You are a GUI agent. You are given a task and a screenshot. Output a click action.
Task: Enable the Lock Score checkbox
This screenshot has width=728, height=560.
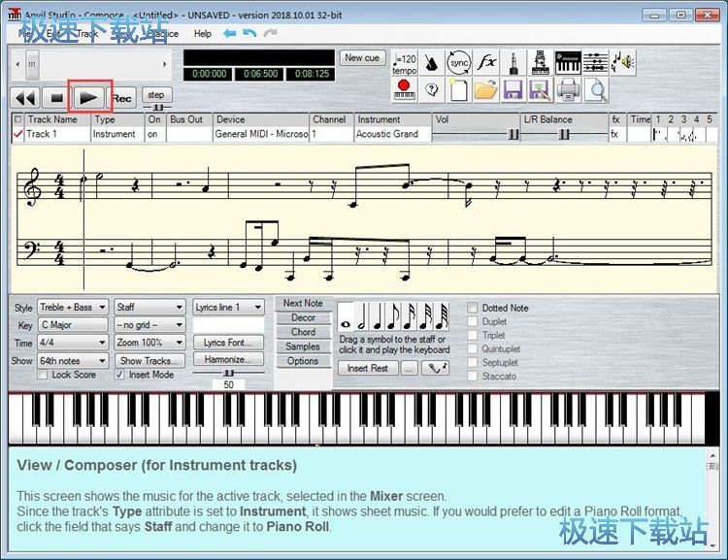click(x=43, y=375)
